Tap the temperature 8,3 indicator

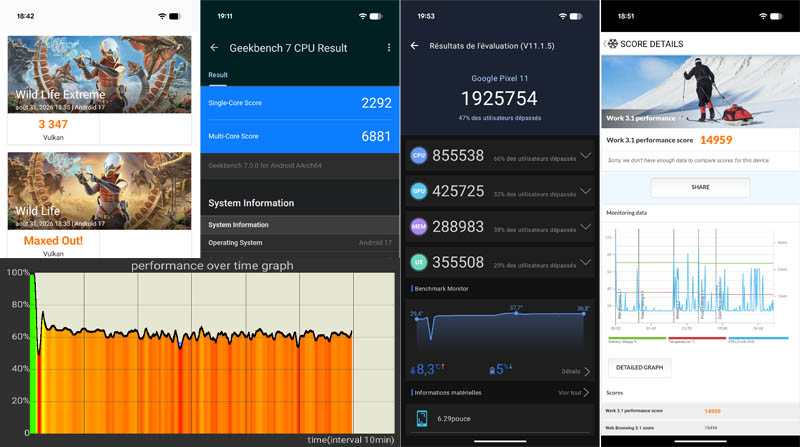pos(428,369)
